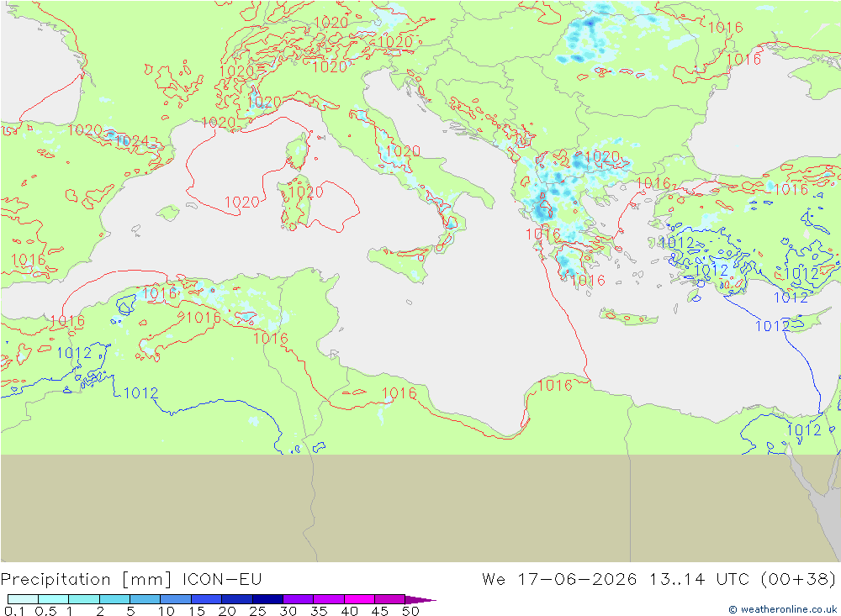Click the 50 value on the legend scale
Image resolution: width=841 pixels, height=616 pixels.
point(410,611)
